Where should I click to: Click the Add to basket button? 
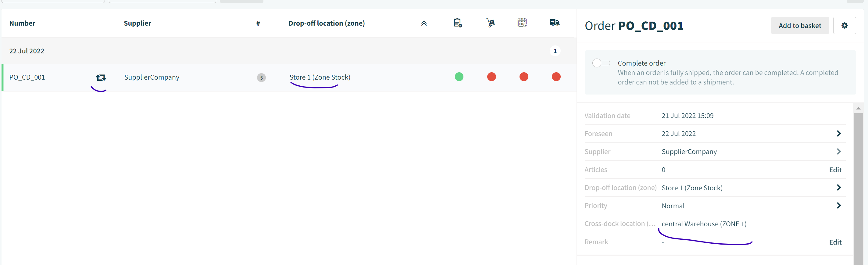tap(800, 26)
